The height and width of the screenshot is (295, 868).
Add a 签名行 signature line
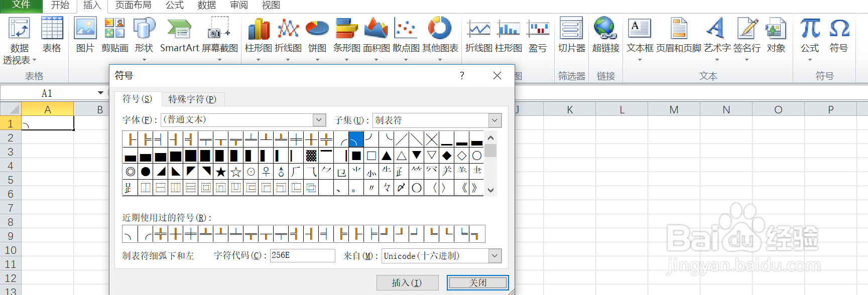tap(747, 35)
